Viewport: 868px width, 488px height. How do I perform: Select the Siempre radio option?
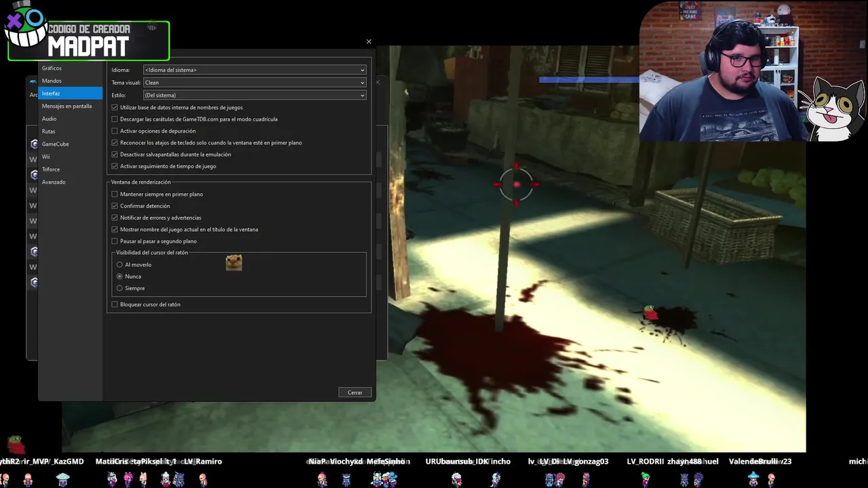coord(120,288)
